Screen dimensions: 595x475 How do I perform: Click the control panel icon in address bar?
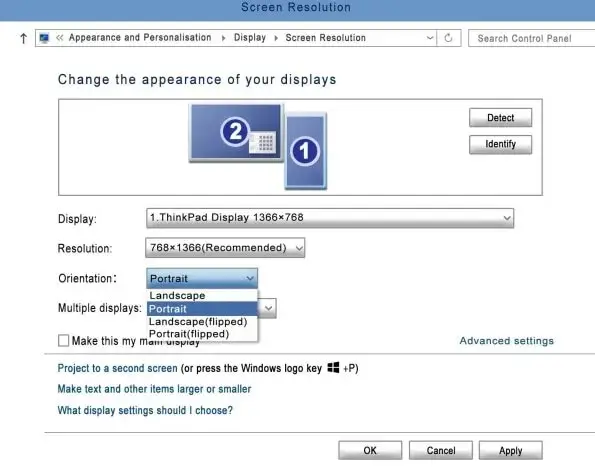pyautogui.click(x=44, y=38)
